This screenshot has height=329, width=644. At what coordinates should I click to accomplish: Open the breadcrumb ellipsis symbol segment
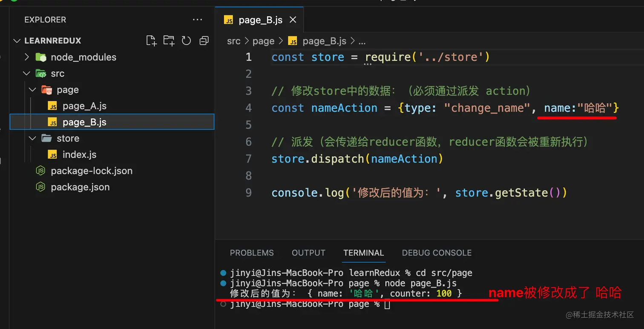click(362, 41)
